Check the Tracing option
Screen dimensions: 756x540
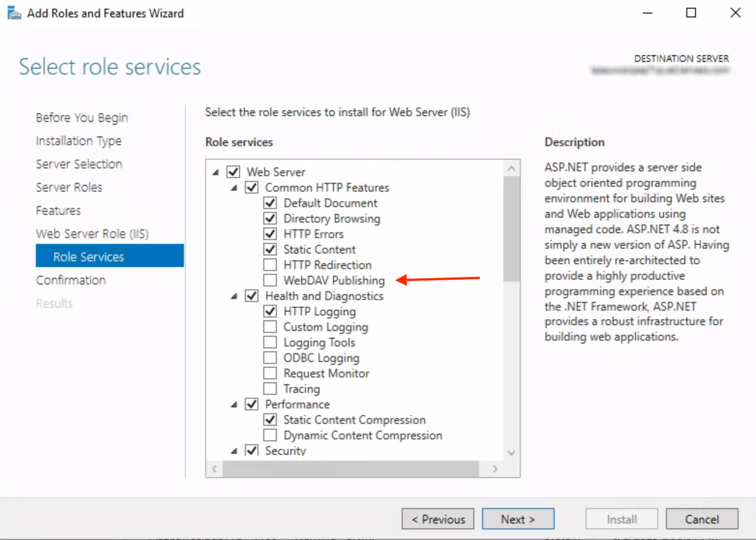click(x=270, y=389)
